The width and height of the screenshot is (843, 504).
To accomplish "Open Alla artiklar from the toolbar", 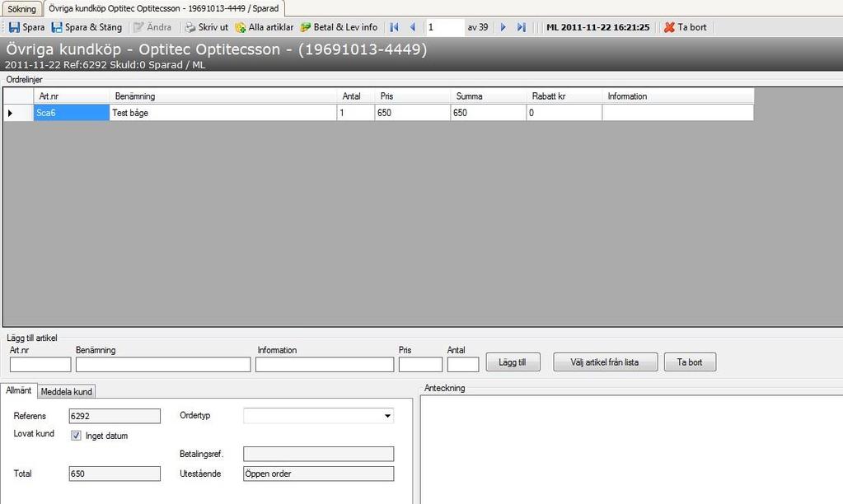I will [x=265, y=27].
